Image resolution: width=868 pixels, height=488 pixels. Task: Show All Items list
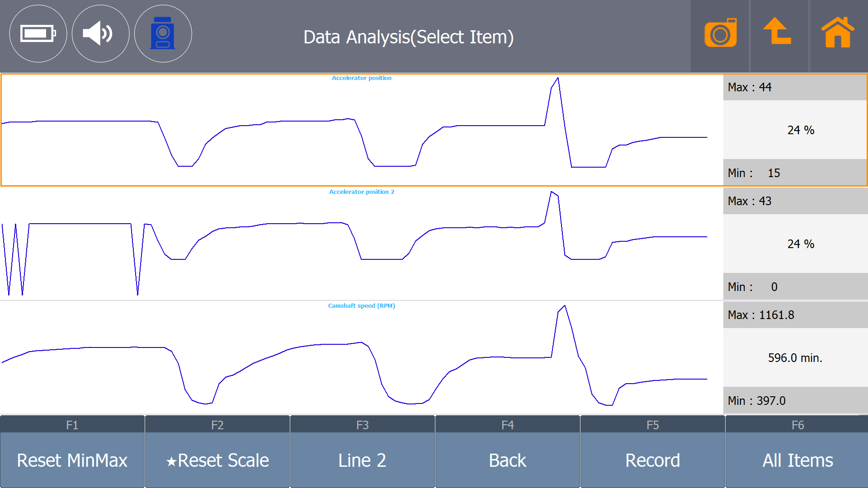[x=797, y=460]
